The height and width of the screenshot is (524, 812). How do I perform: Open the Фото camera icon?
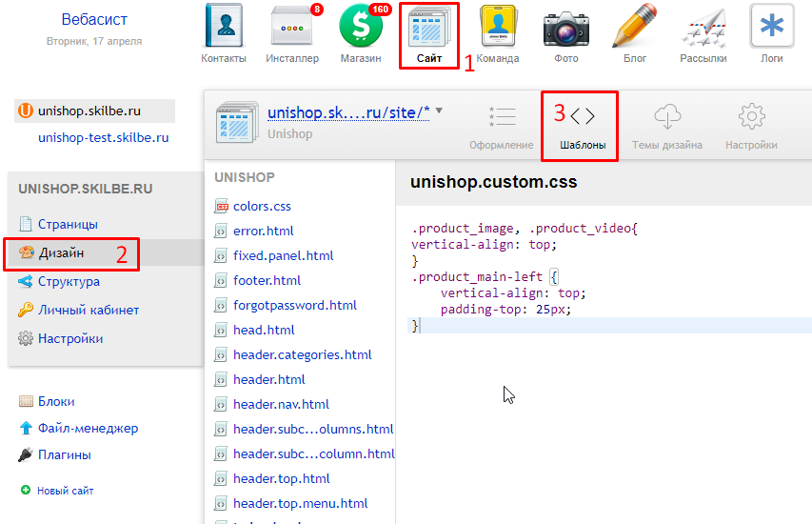coord(565,28)
